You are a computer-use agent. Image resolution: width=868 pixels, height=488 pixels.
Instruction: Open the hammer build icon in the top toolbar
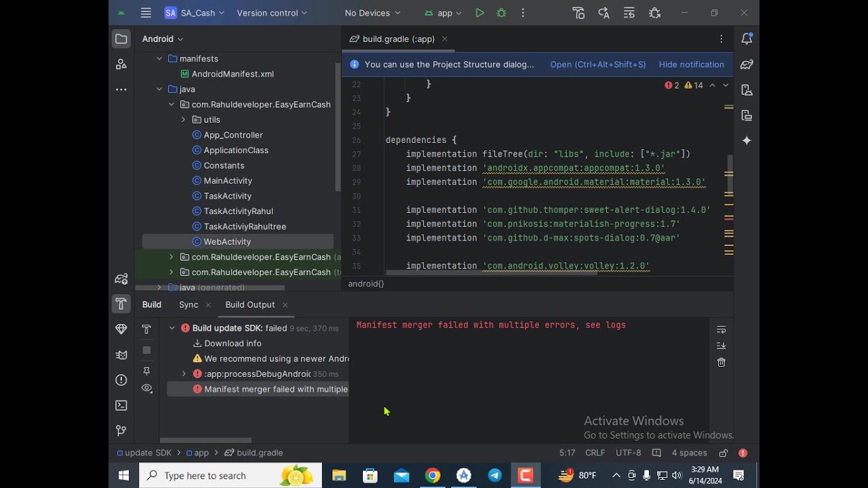coord(578,13)
